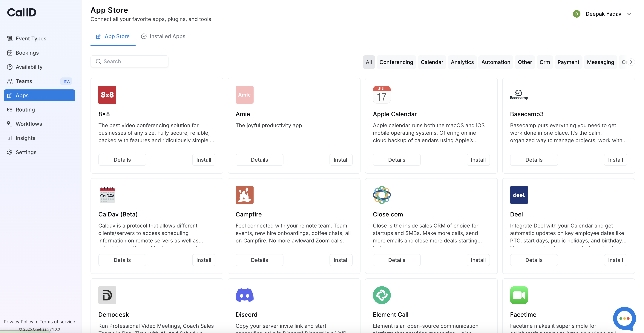Click the Discord logo icon
The height and width of the screenshot is (333, 644).
point(244,295)
